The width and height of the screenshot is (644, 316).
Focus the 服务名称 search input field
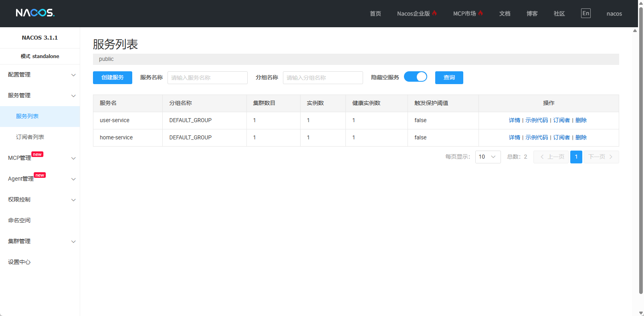(207, 78)
